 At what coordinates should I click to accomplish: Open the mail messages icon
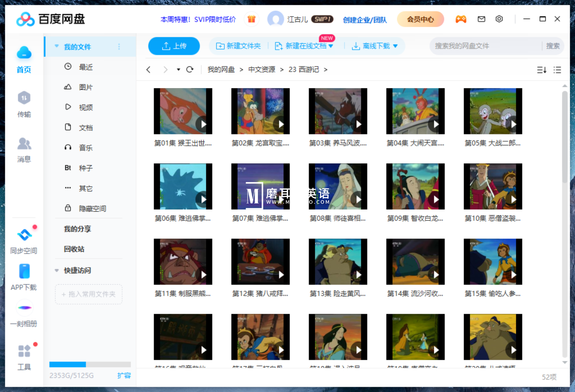tap(481, 19)
